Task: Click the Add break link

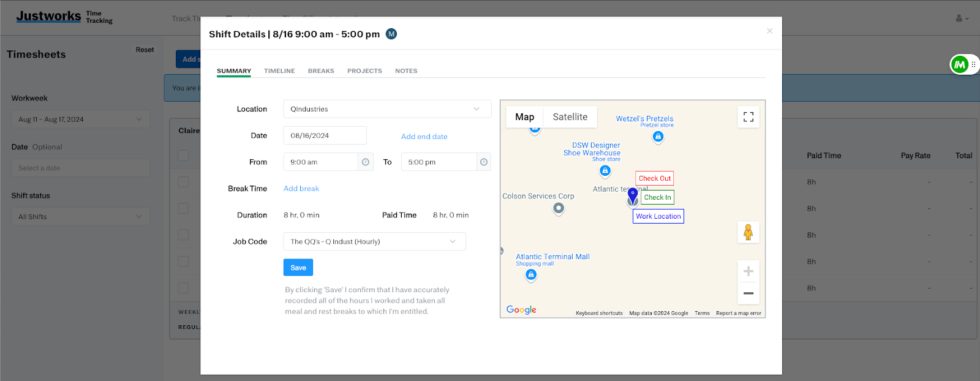Action: 301,189
